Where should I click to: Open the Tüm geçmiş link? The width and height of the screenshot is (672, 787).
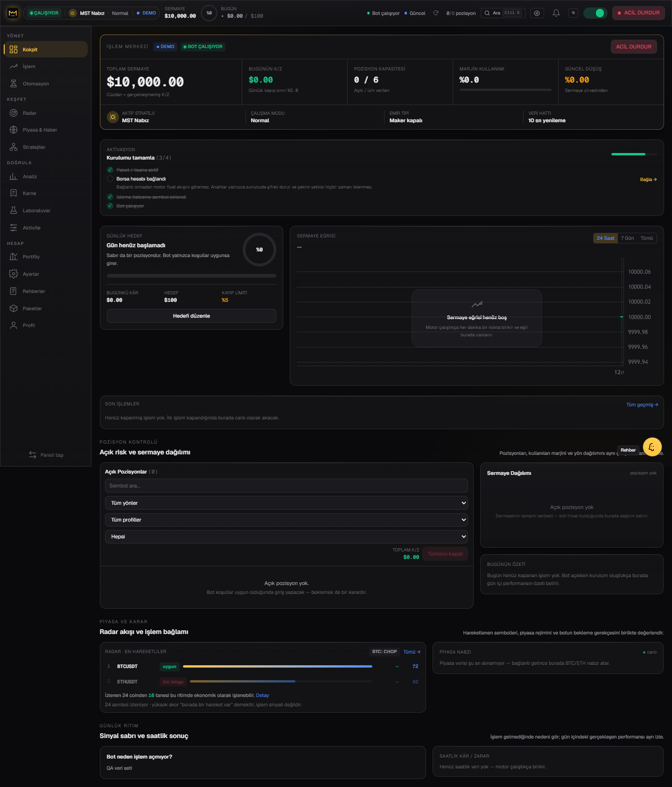click(x=642, y=404)
